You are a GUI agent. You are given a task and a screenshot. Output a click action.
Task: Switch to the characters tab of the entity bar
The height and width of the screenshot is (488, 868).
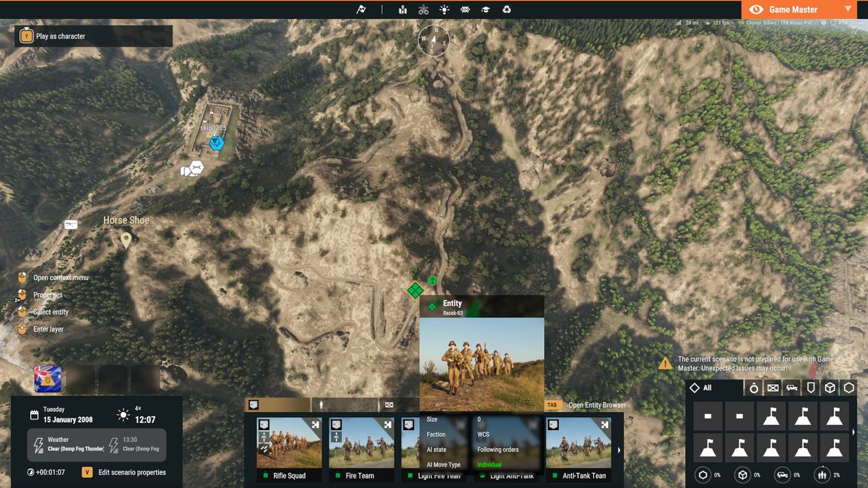(x=344, y=405)
